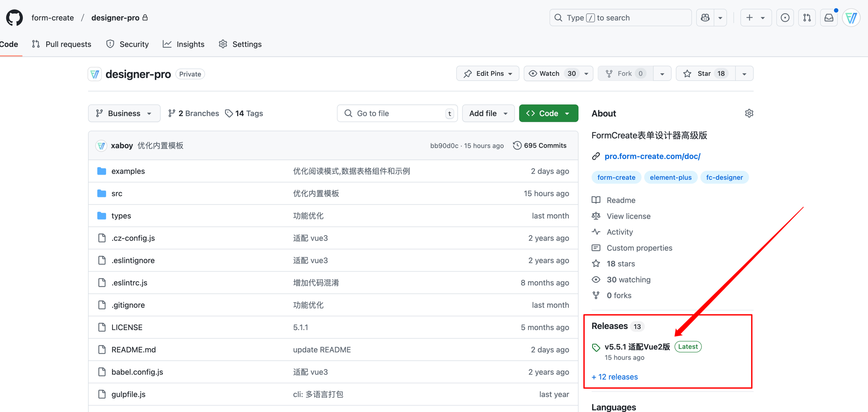Open the LICENSE file
The width and height of the screenshot is (868, 412).
(127, 327)
